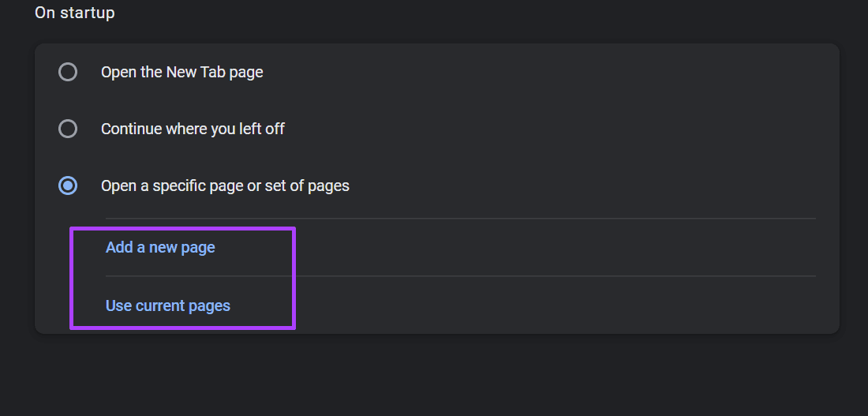Viewport: 868px width, 416px height.
Task: Click the "Continue where you left off" label text
Action: pos(192,129)
